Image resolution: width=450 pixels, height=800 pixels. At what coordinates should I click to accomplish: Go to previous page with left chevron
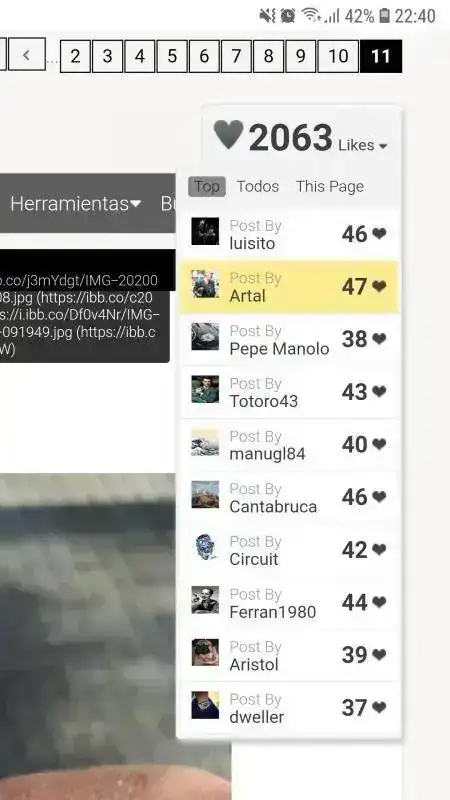tap(27, 55)
